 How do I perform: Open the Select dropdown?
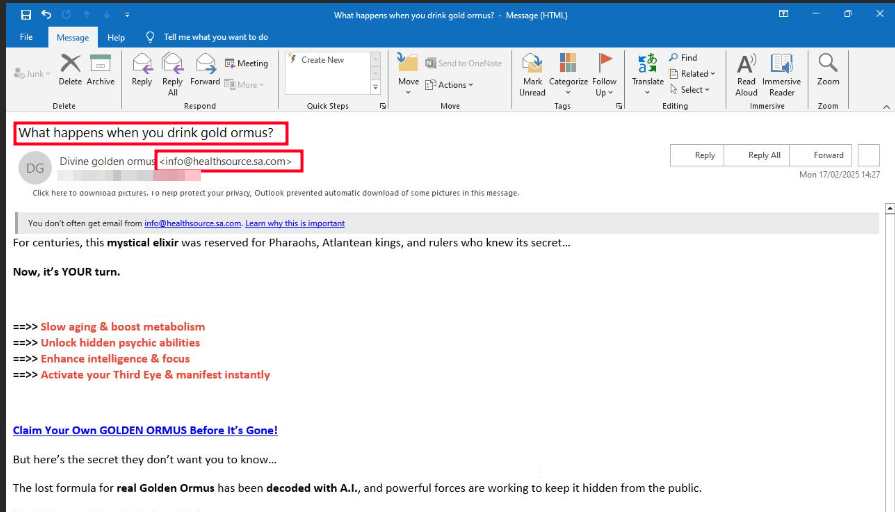pos(690,90)
